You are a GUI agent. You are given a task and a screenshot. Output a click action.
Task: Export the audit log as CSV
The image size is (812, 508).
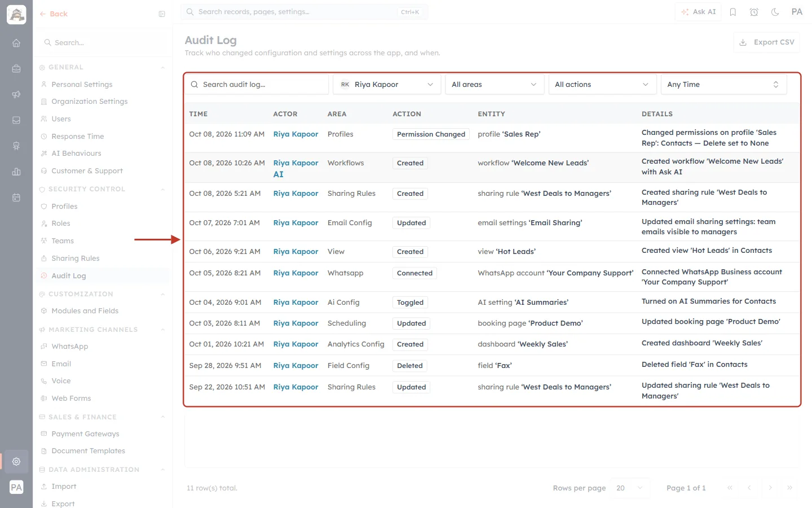[767, 42]
